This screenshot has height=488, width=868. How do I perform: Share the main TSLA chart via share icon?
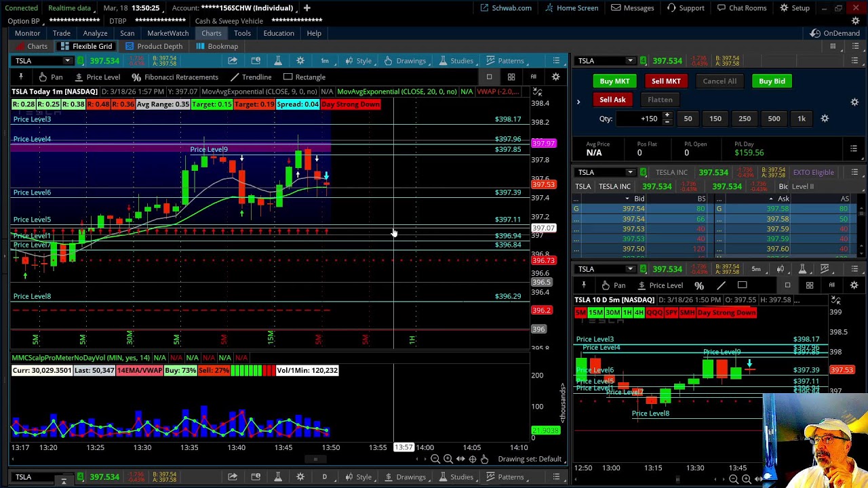(233, 61)
